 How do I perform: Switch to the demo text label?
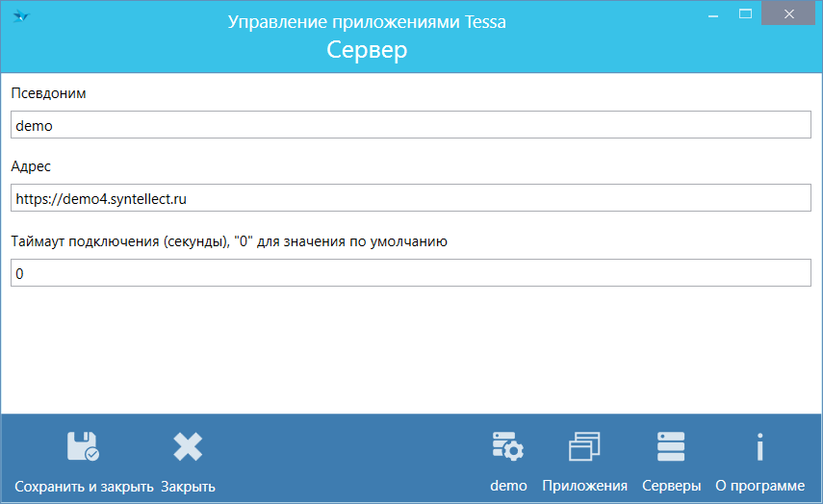pos(508,486)
